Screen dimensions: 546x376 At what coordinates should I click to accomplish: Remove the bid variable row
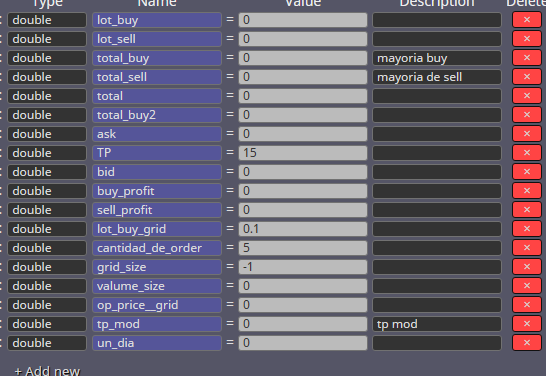click(527, 172)
